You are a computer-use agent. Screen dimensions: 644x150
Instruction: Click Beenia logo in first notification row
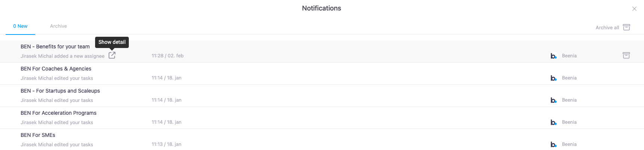[553, 56]
